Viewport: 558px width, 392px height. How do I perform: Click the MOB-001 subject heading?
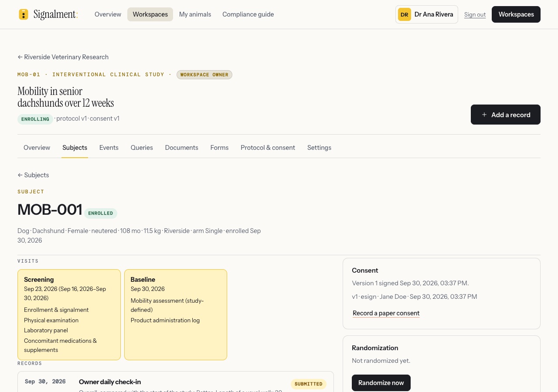pos(50,210)
